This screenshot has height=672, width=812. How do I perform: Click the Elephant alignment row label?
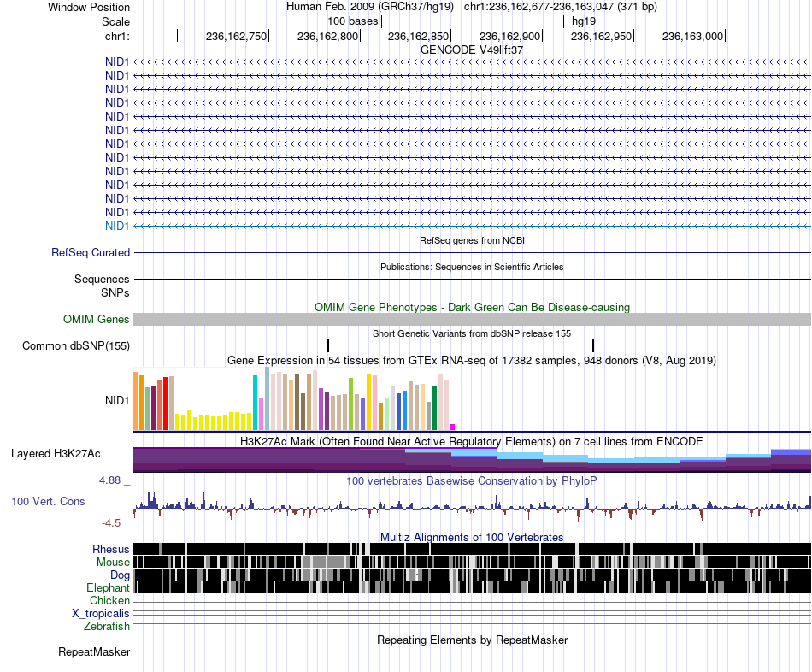coord(108,587)
